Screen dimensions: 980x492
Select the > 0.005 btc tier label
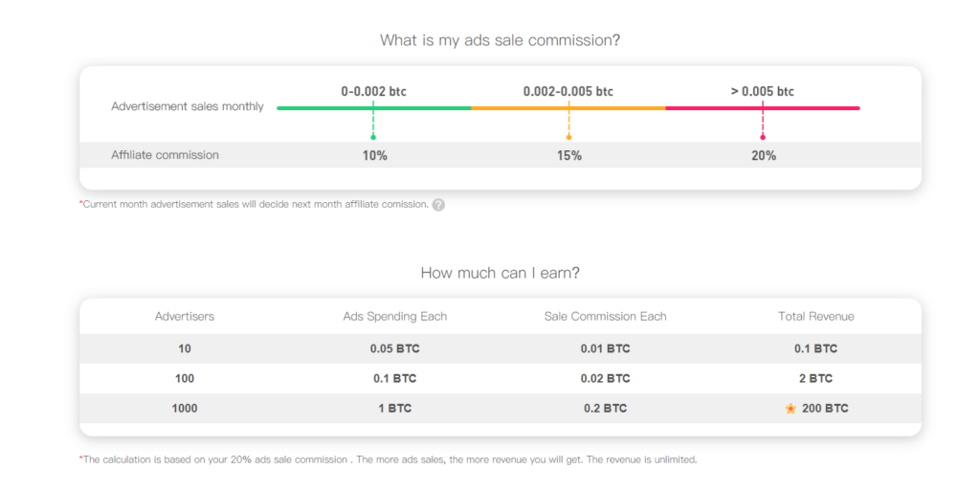click(763, 92)
